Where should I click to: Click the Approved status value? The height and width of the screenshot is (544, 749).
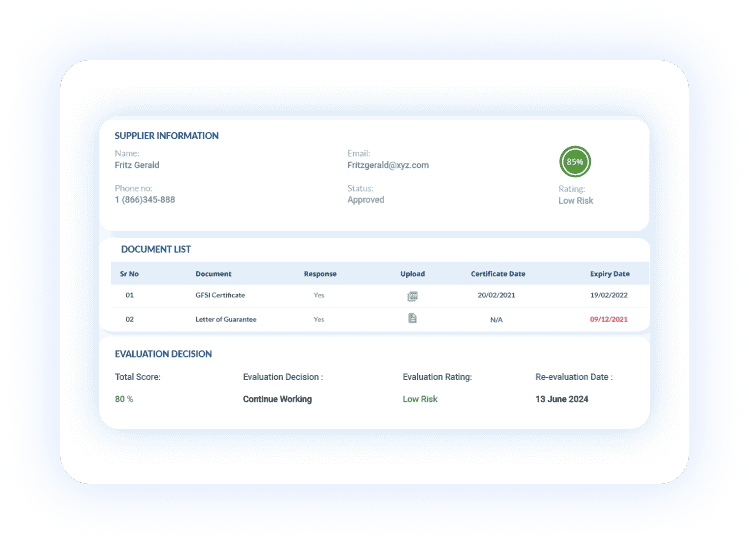point(365,200)
